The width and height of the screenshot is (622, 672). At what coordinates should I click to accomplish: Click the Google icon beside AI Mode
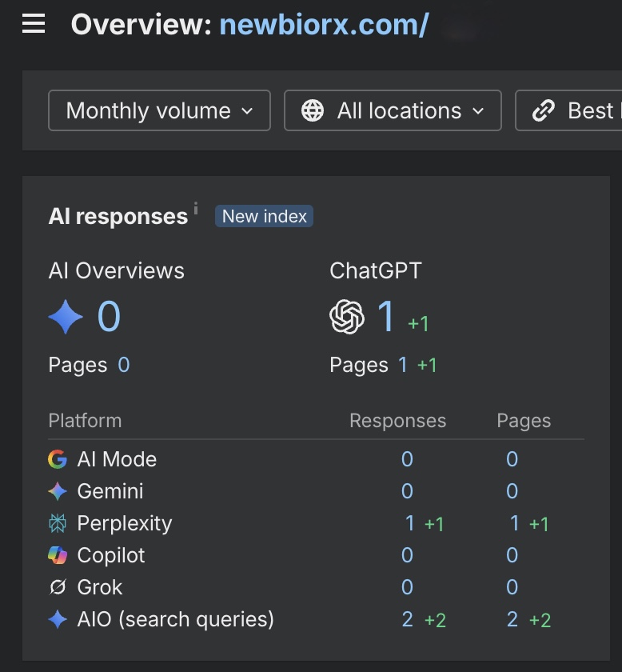[x=58, y=459]
